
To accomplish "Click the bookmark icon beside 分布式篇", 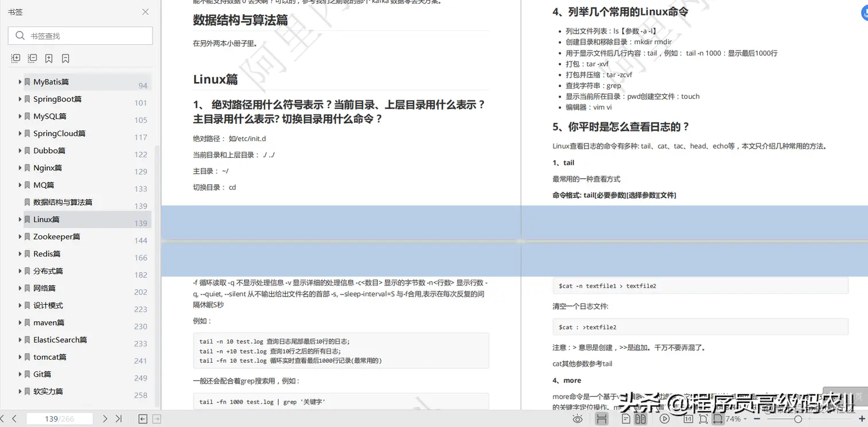I will 28,271.
